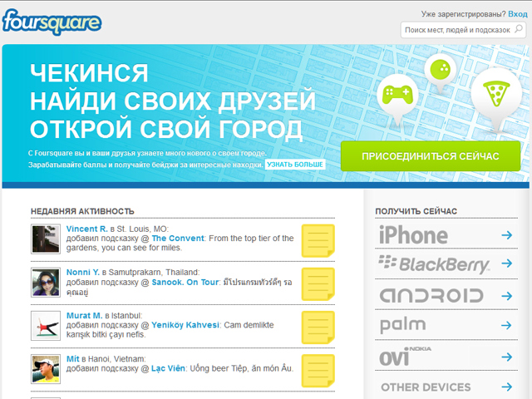Expand the Other Devices option

tap(445, 387)
